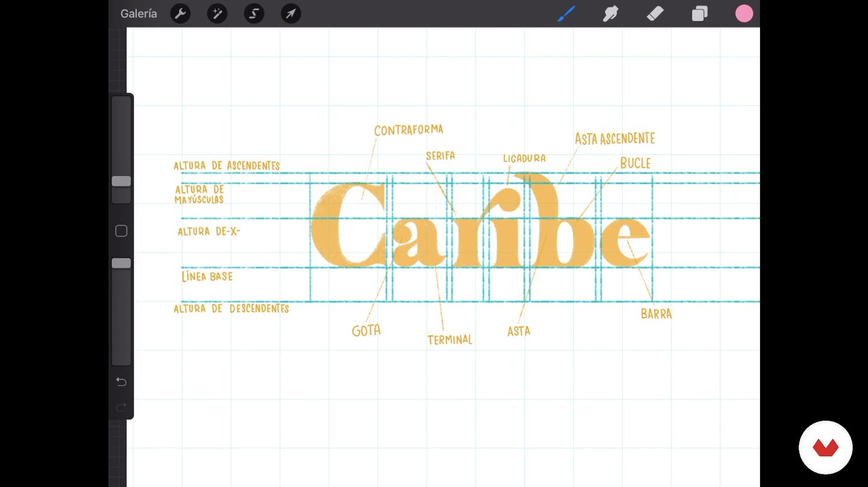Activate the Selection tool
Screen dimensions: 868x487
254,14
